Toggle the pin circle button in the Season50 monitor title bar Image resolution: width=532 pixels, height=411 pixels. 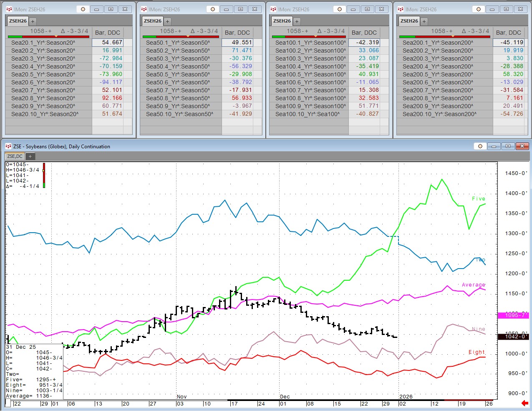[213, 9]
